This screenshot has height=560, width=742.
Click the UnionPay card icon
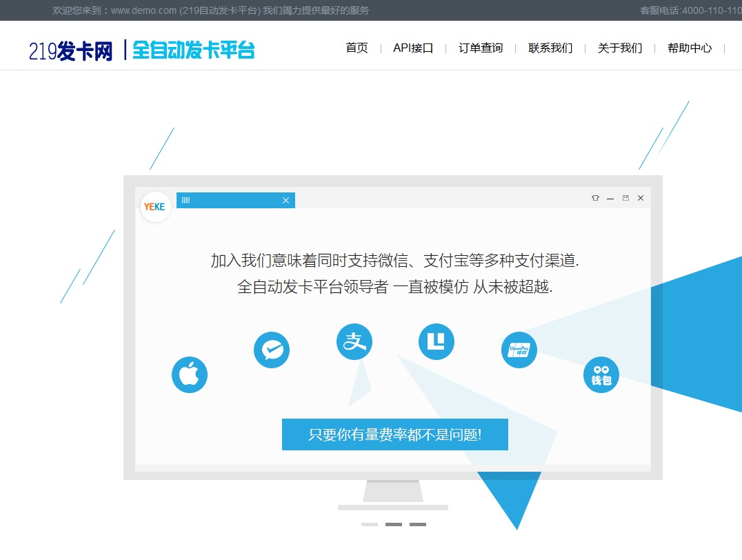coord(519,350)
